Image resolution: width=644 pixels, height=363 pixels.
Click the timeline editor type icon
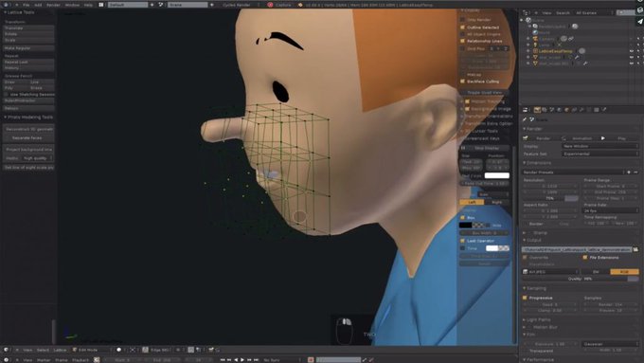[x=7, y=360]
